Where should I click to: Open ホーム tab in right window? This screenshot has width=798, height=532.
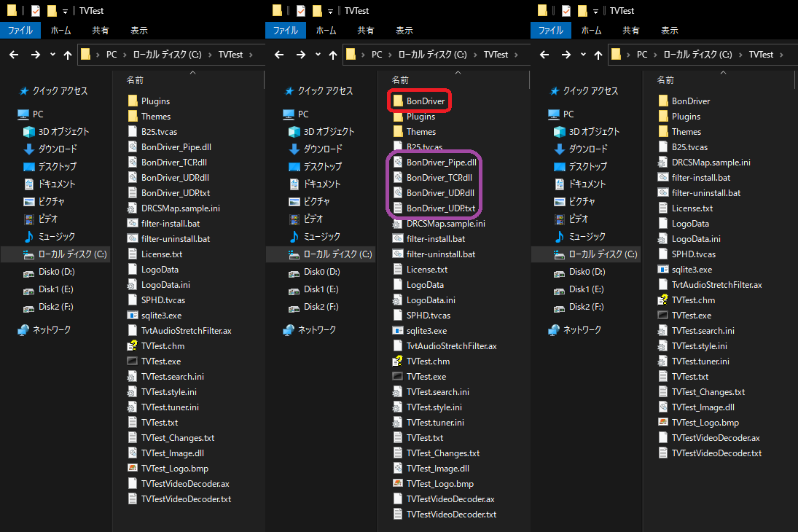coord(591,31)
